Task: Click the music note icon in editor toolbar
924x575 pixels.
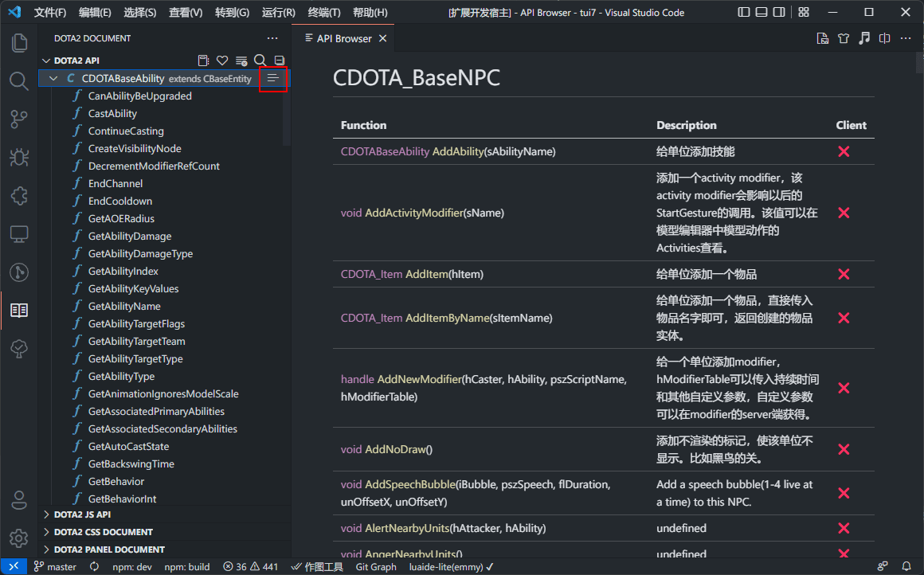Action: tap(864, 38)
